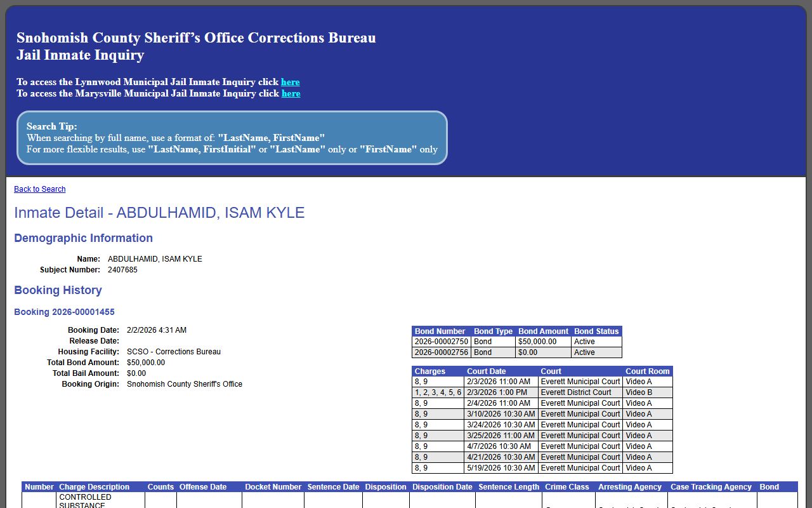Click court date 4/21/2026 10:30 AM

[501, 457]
